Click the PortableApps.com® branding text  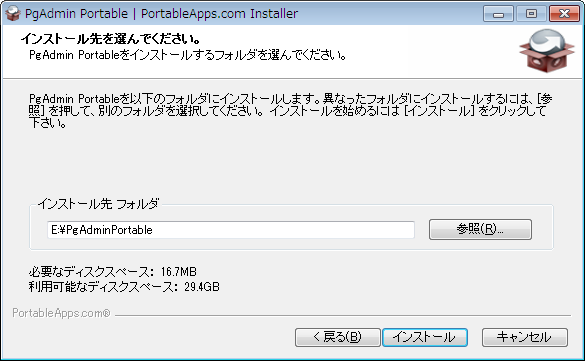pos(61,313)
